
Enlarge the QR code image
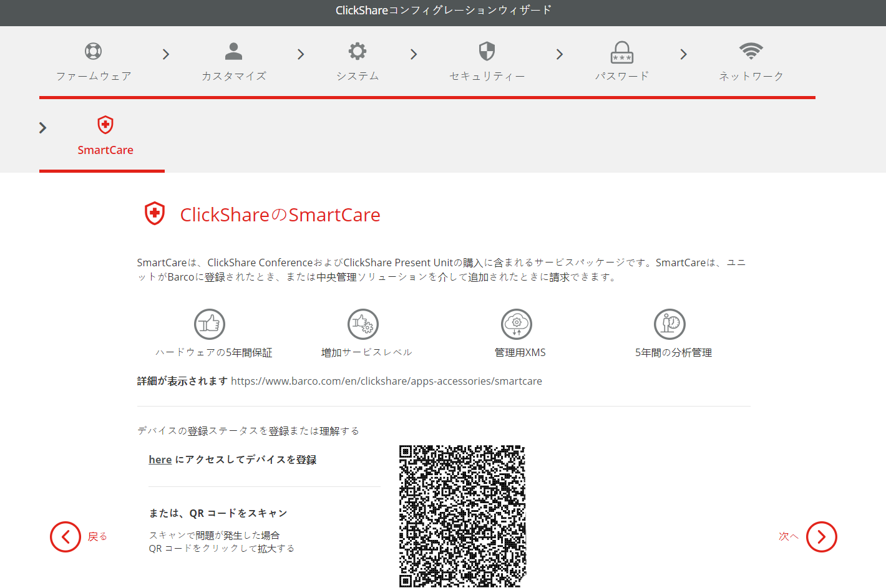tap(462, 516)
